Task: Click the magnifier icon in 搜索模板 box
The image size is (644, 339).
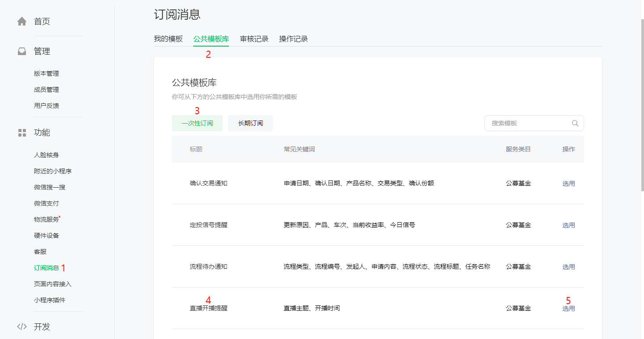Action: [575, 123]
